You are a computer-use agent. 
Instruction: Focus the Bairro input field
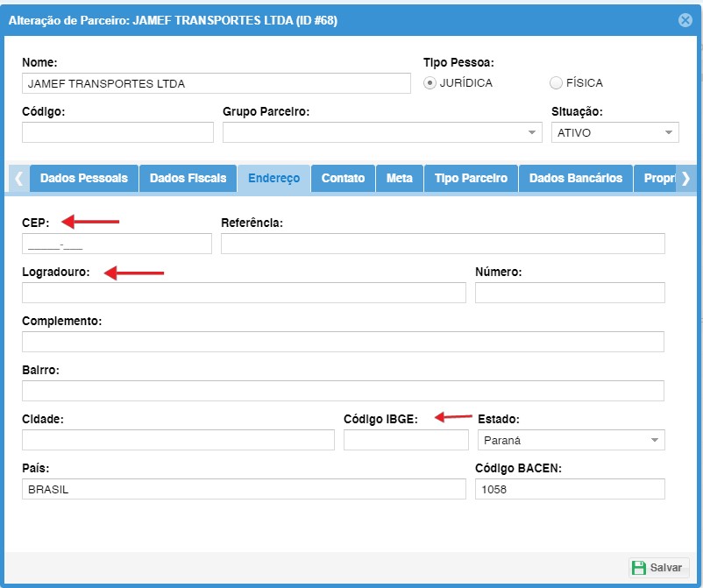pos(343,391)
